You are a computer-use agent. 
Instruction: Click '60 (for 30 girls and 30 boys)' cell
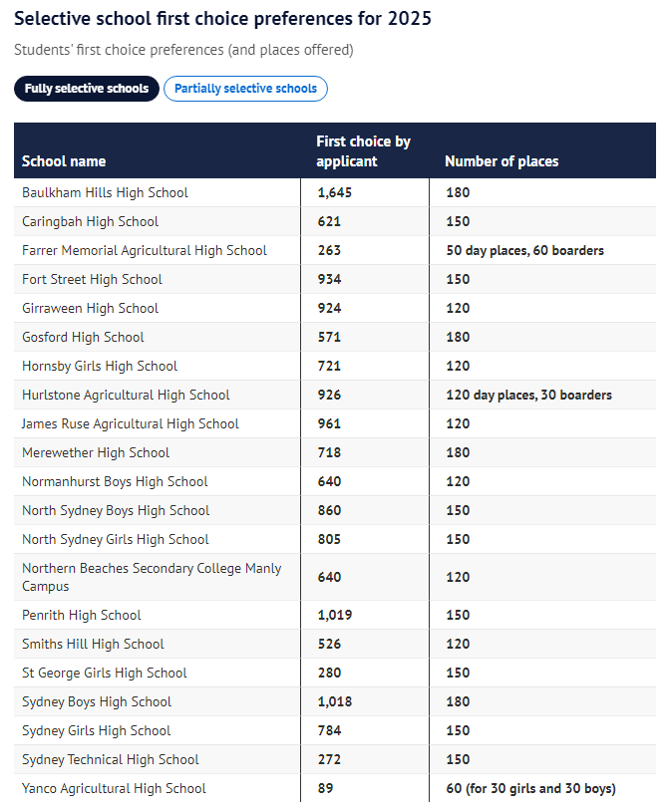click(x=530, y=789)
